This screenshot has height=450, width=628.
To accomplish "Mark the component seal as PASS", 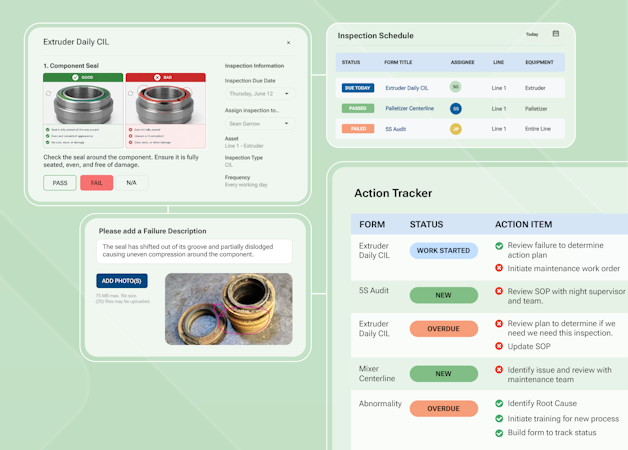I will 60,183.
